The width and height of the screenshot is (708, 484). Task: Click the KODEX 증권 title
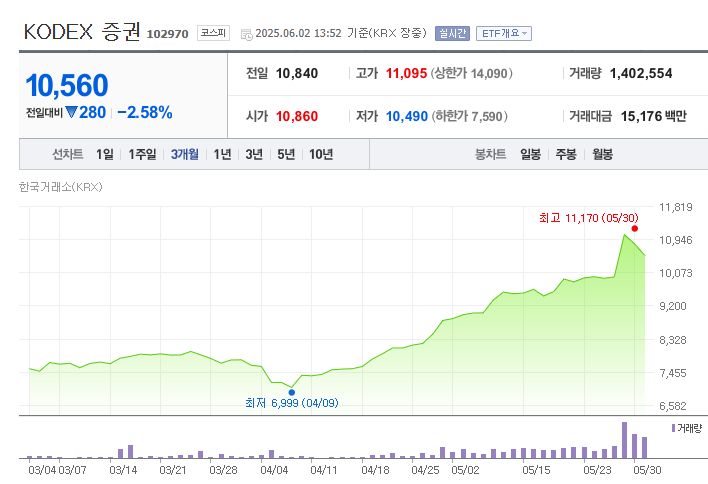click(x=82, y=32)
